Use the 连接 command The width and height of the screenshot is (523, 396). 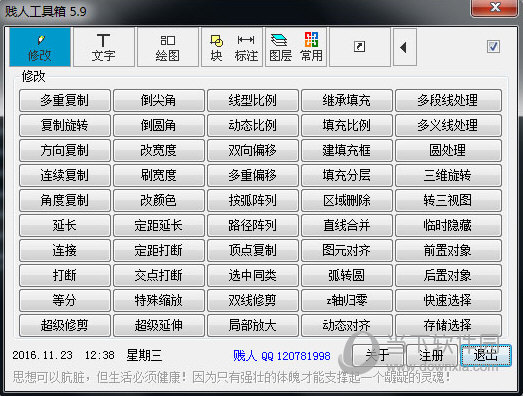pos(65,250)
